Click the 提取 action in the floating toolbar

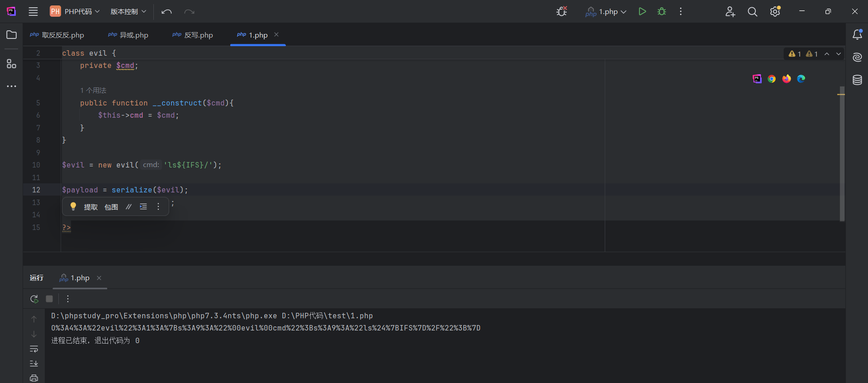click(x=90, y=207)
